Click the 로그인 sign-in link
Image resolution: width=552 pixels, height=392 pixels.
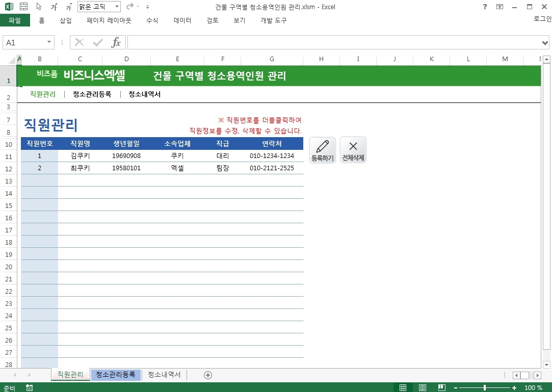point(542,19)
